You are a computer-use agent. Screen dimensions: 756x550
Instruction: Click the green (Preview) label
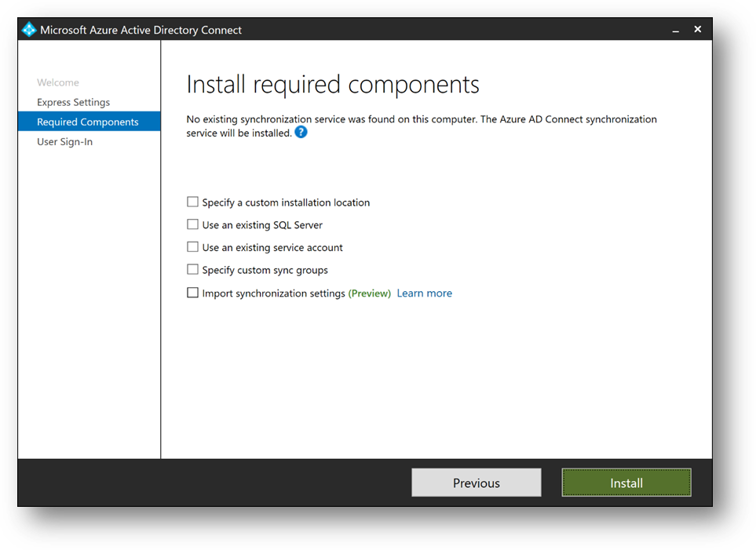click(x=369, y=293)
